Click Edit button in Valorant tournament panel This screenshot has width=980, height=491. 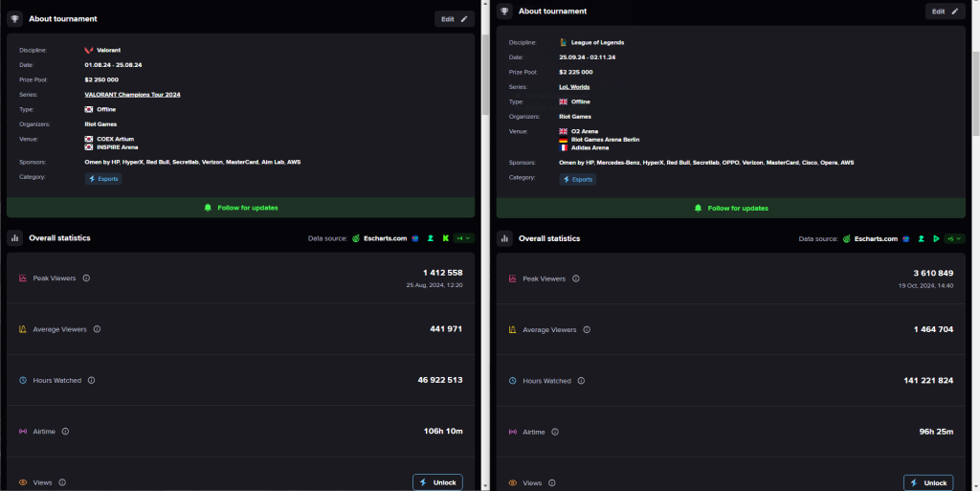pyautogui.click(x=455, y=19)
